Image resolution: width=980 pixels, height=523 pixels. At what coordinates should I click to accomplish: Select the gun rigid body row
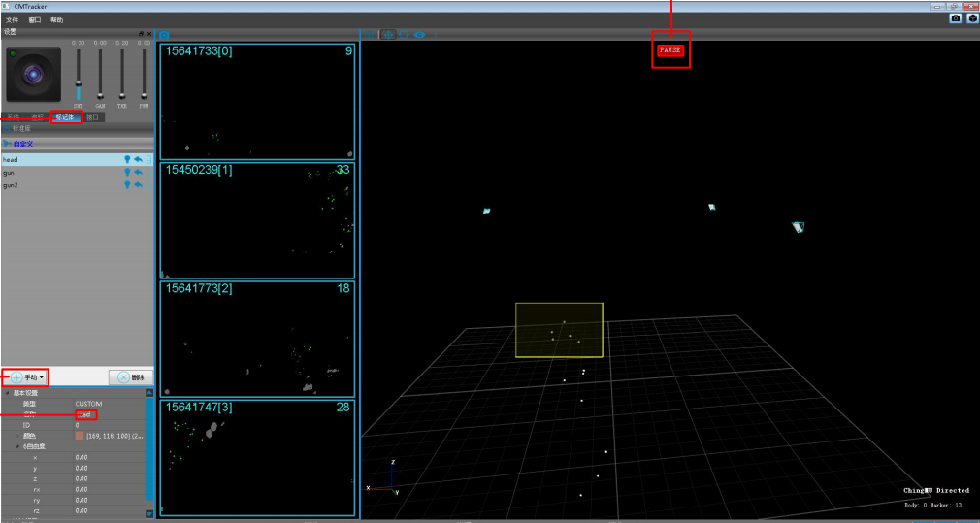click(x=77, y=172)
